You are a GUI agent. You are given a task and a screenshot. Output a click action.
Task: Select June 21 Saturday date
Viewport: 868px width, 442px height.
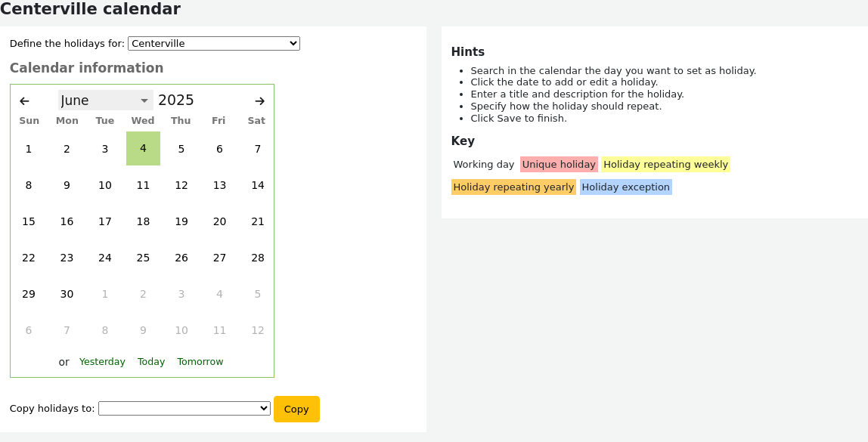[x=257, y=221]
